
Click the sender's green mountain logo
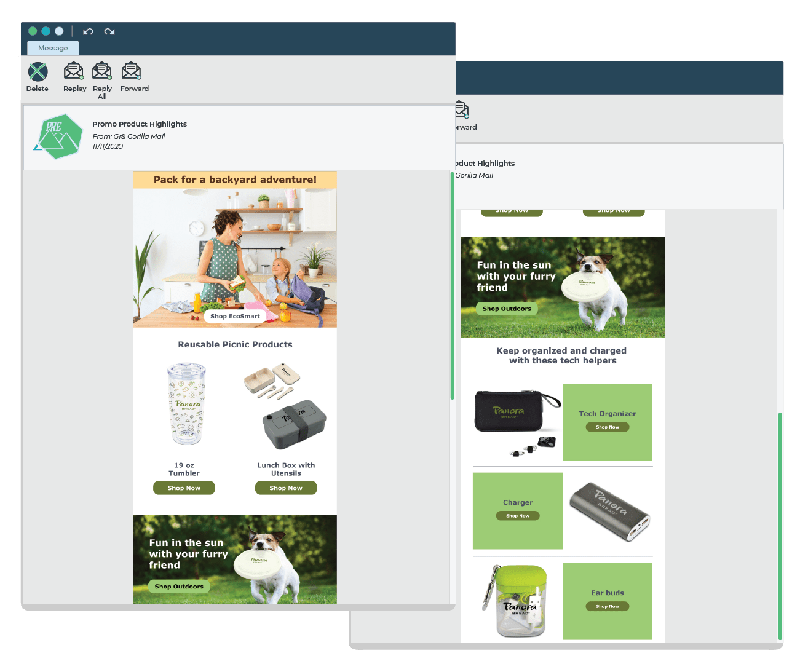click(x=58, y=136)
